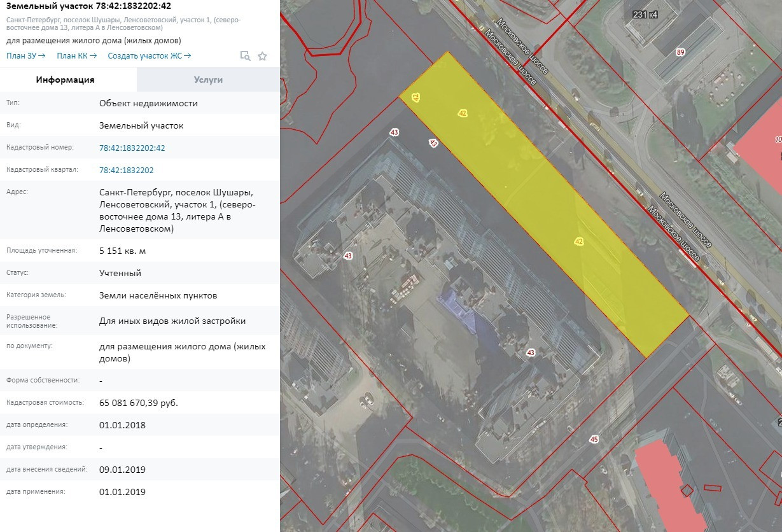Viewport: 782px width, 532px height.
Task: Open cadastral quarter link 78:42:1832202
Action: pyautogui.click(x=127, y=171)
